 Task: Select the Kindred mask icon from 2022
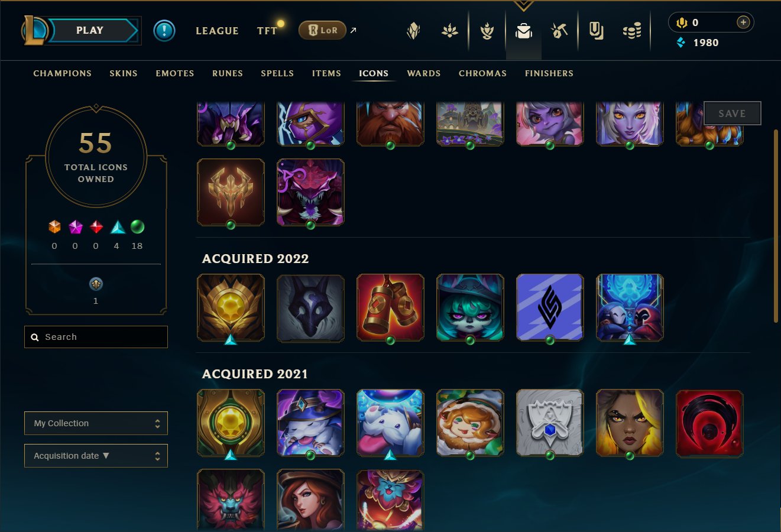[310, 307]
